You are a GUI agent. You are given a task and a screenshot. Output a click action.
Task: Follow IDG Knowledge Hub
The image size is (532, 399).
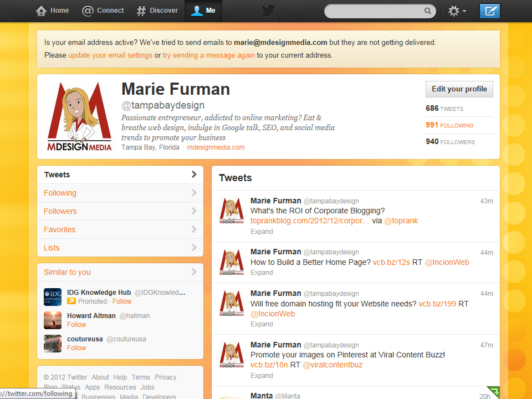pyautogui.click(x=122, y=301)
